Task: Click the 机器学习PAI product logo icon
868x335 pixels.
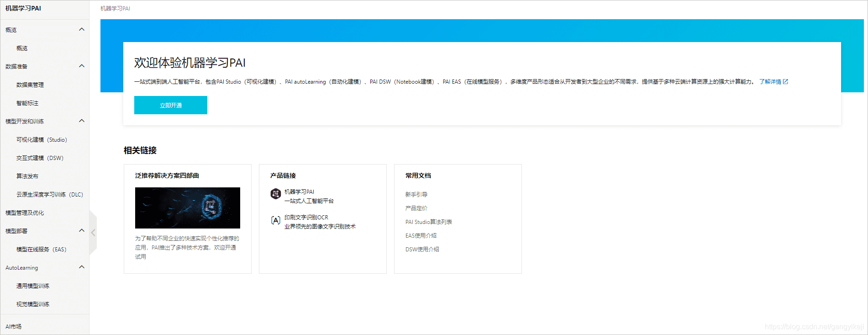Action: pyautogui.click(x=275, y=194)
